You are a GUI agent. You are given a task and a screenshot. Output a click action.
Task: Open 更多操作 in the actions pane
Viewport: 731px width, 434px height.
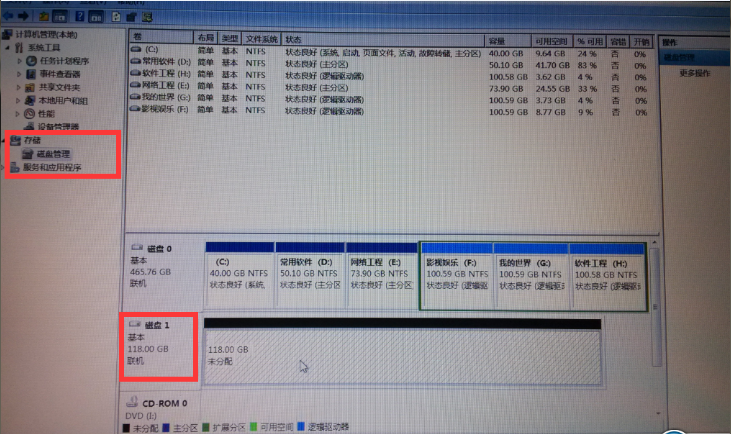pos(695,73)
